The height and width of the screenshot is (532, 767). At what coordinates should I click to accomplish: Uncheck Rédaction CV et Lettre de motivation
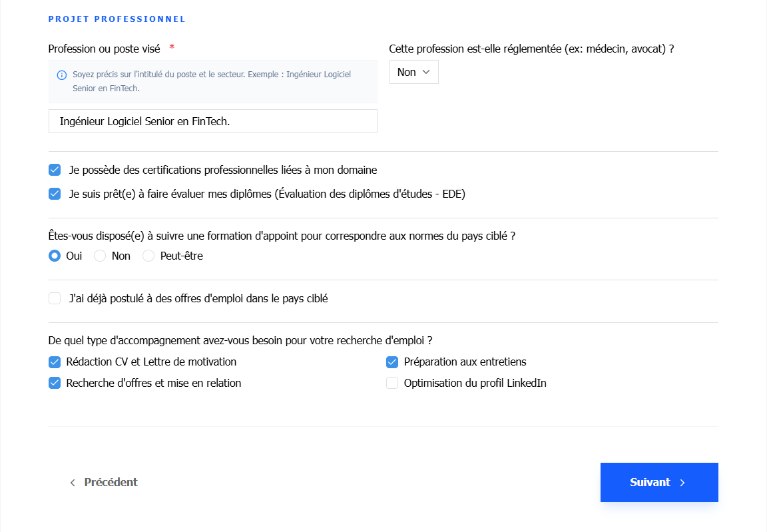coord(55,362)
